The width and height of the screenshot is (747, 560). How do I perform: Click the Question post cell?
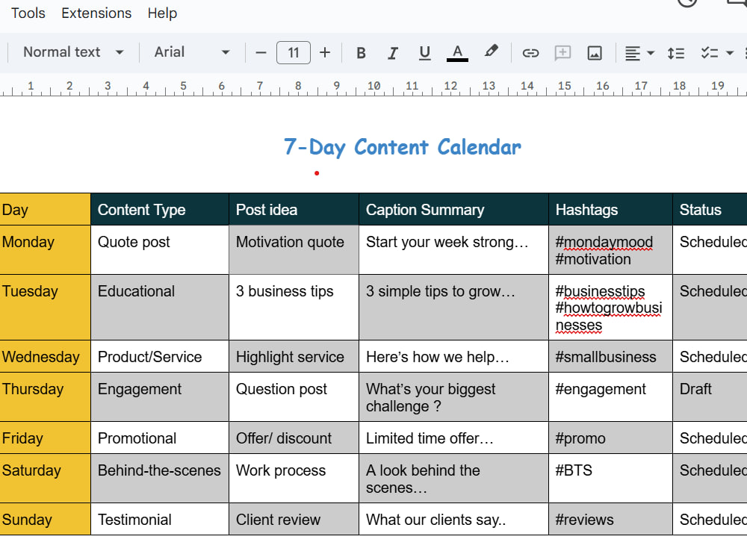[x=294, y=397]
